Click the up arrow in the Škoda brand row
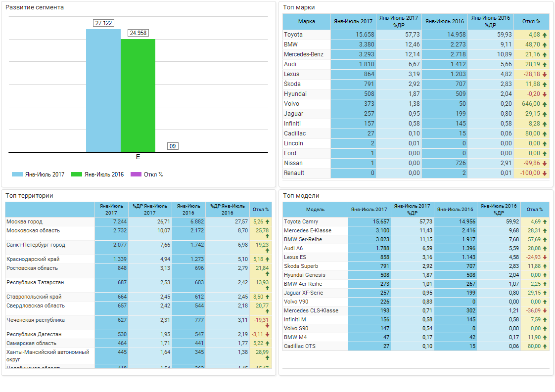The height and width of the screenshot is (392, 555). tap(545, 85)
